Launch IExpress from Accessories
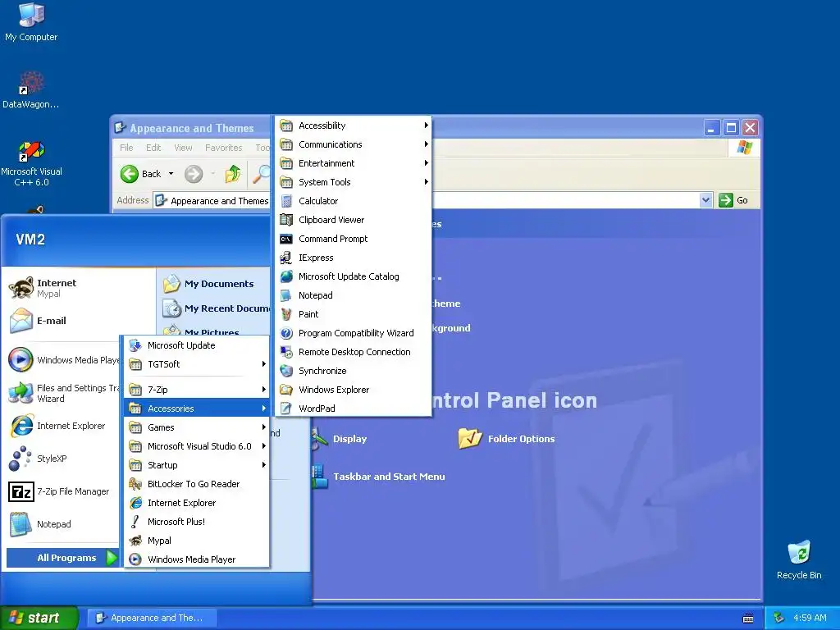The image size is (840, 630). (353, 258)
